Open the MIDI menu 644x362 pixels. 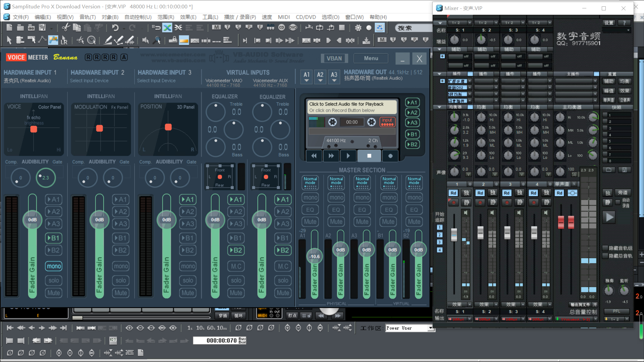pyautogui.click(x=283, y=17)
